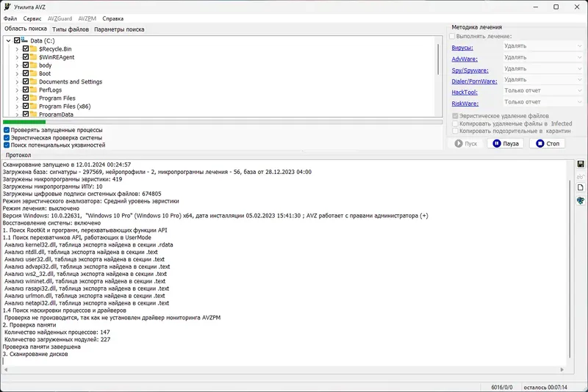Click the Documents and Settings folder icon
The height and width of the screenshot is (392, 588).
[33, 81]
